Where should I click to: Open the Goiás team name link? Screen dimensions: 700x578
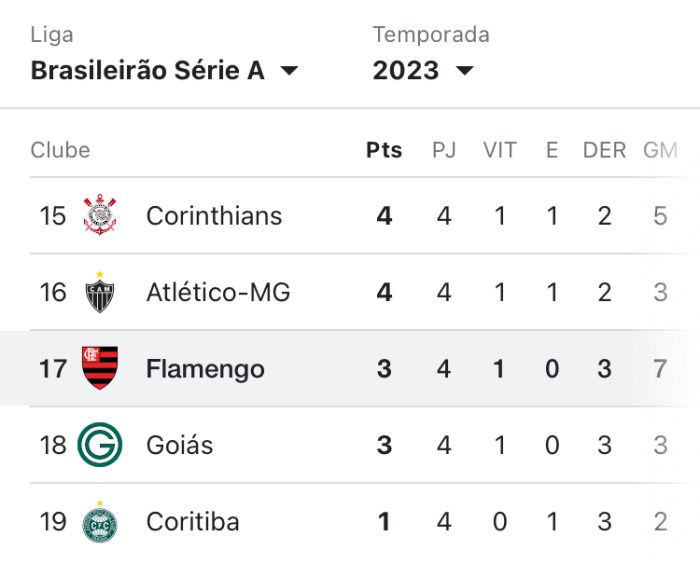(179, 445)
